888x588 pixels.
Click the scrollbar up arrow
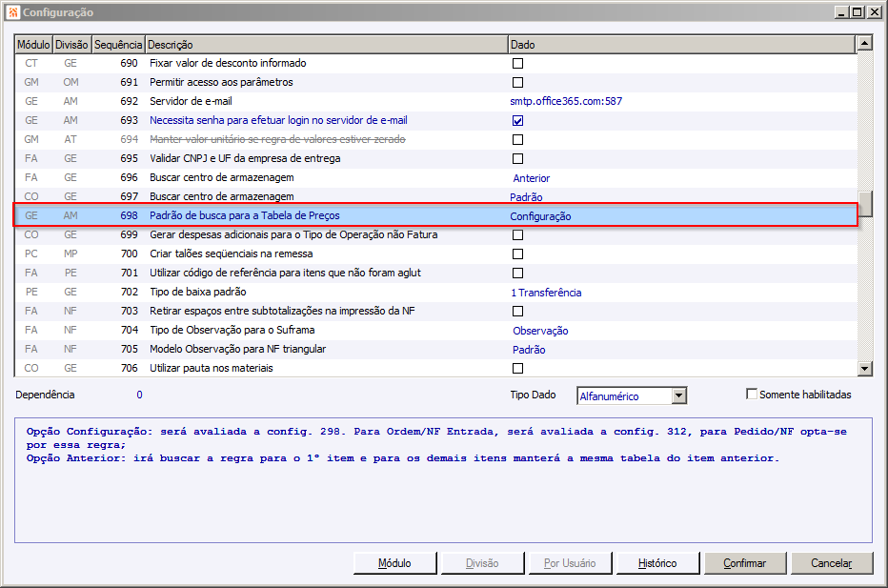coord(864,43)
